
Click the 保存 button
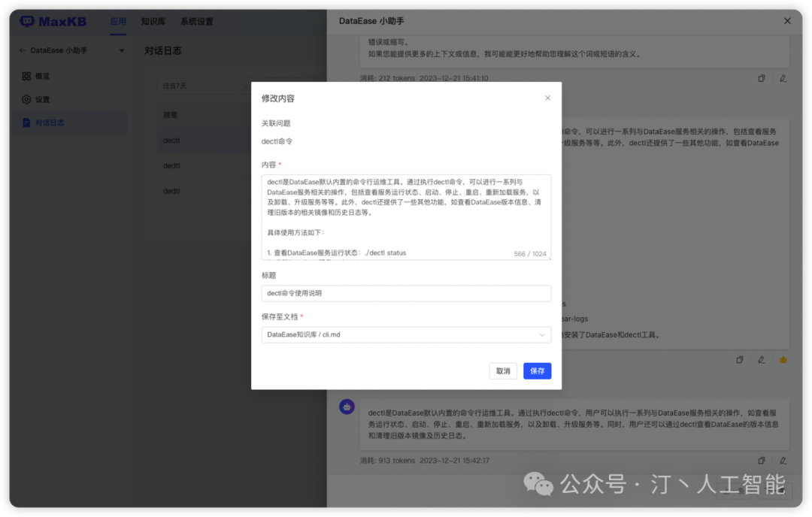pyautogui.click(x=537, y=371)
